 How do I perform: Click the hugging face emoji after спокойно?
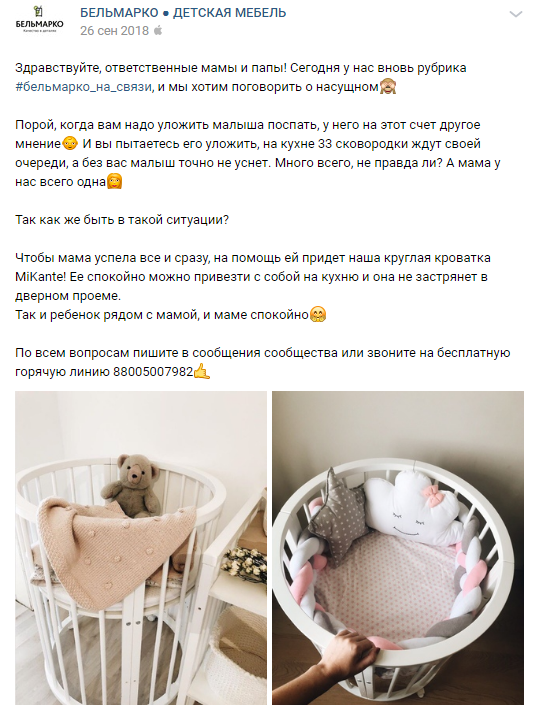(318, 315)
